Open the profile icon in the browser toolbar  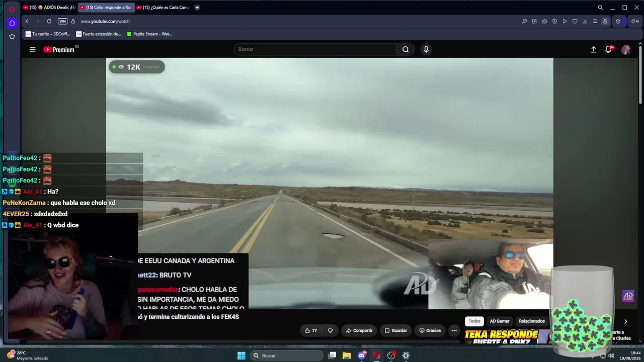(605, 21)
